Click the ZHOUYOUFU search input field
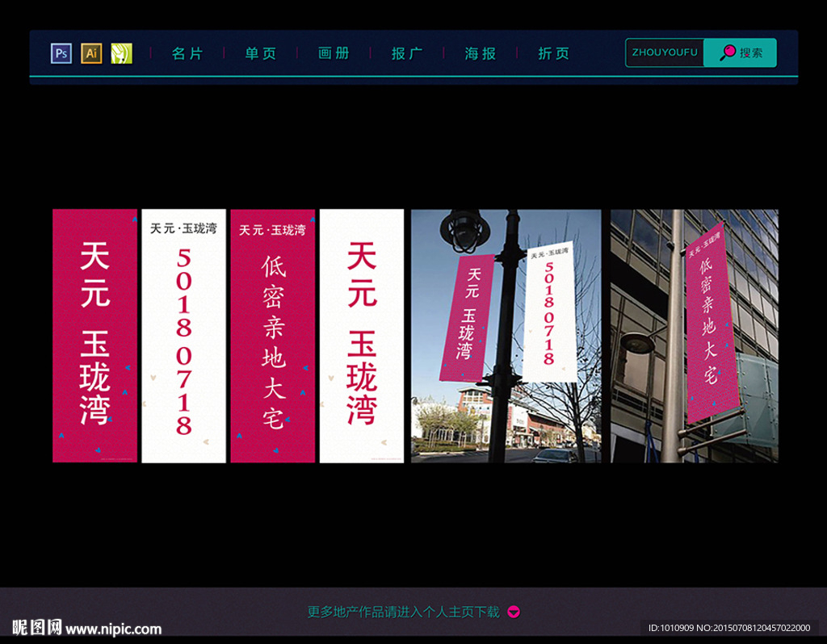The height and width of the screenshot is (644, 827). [664, 52]
